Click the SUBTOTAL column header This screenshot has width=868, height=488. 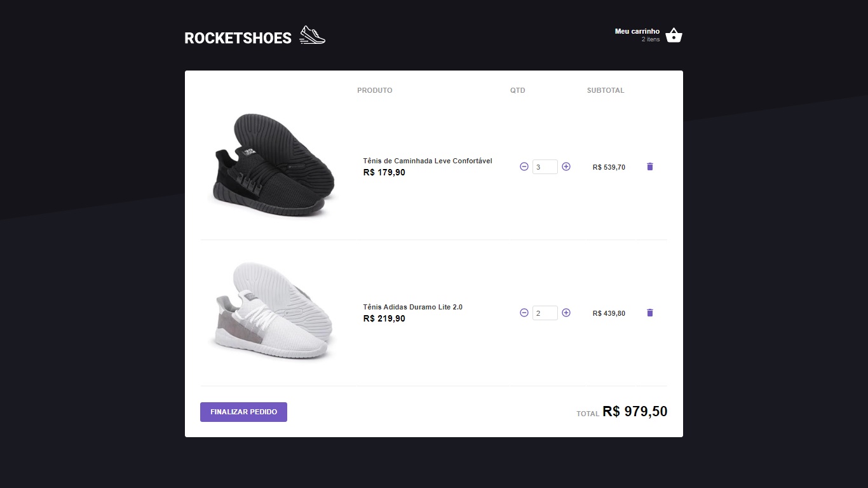tap(605, 90)
